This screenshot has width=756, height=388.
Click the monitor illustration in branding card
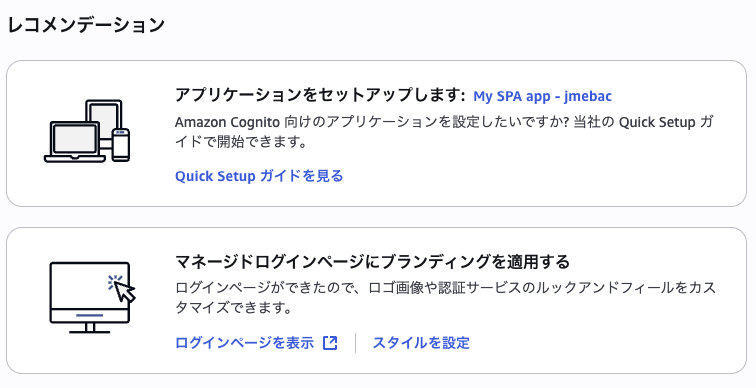(x=90, y=297)
